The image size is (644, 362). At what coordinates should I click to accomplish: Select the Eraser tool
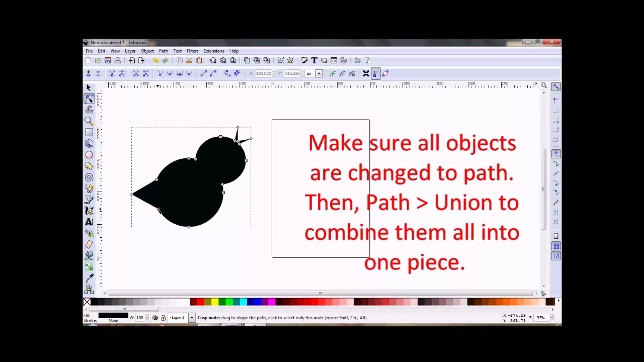89,244
